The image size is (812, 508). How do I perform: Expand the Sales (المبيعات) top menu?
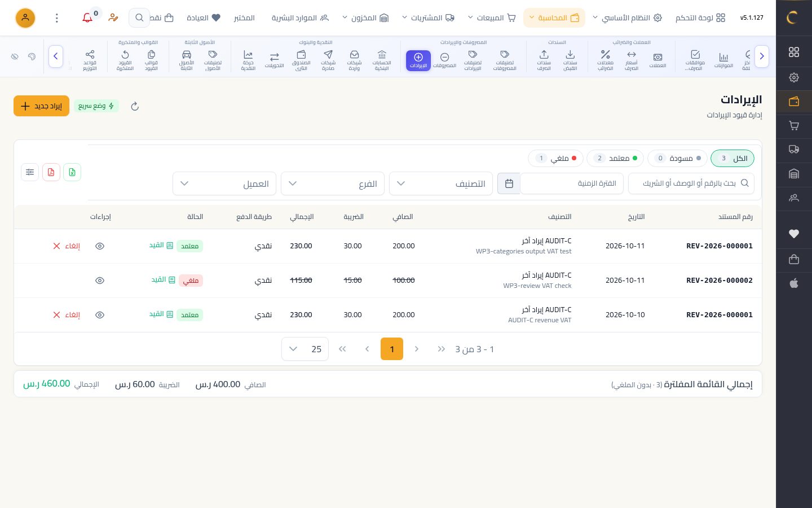492,18
